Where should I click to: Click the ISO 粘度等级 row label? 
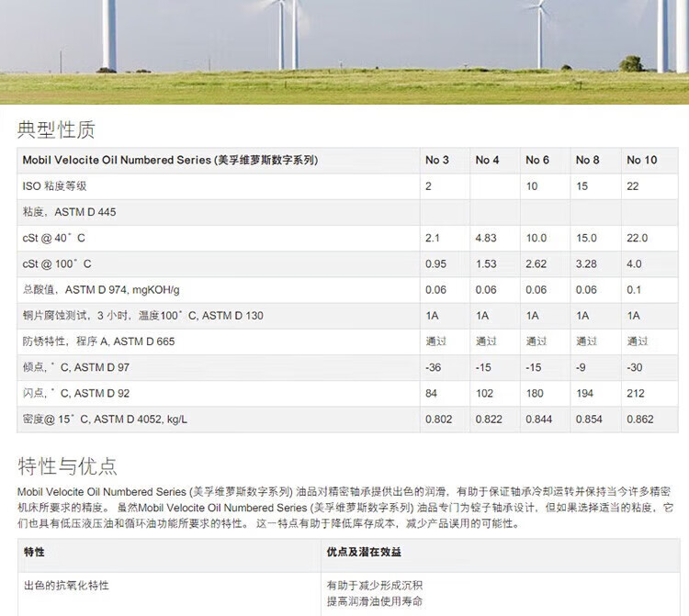(x=54, y=186)
